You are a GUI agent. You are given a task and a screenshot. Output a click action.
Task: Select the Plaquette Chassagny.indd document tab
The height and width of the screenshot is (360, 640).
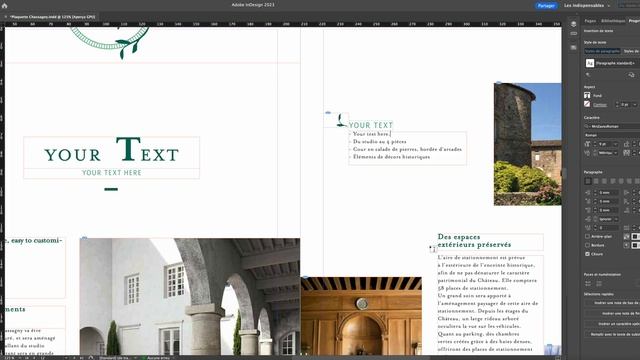(52, 17)
